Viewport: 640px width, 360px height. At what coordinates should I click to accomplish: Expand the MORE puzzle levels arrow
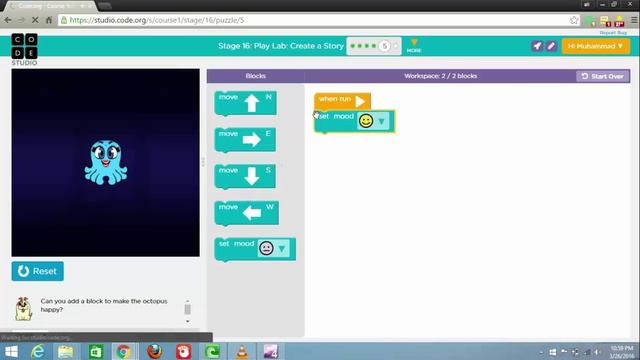(414, 45)
